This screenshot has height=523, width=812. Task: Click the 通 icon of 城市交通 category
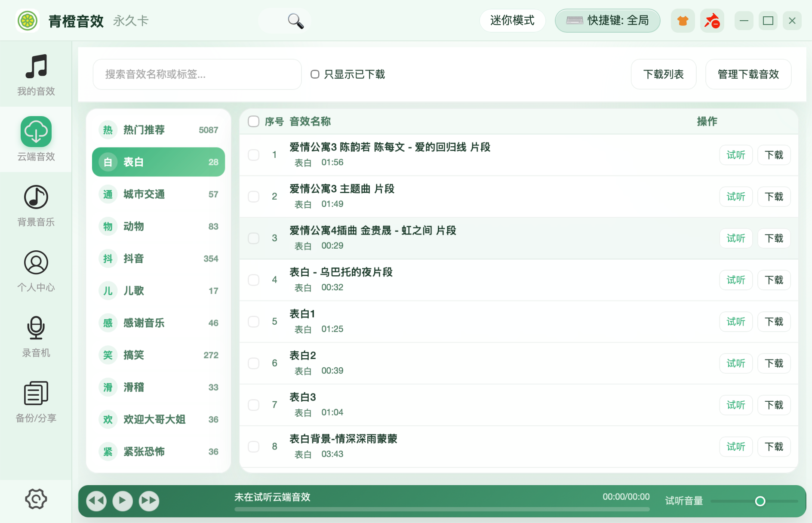(108, 194)
